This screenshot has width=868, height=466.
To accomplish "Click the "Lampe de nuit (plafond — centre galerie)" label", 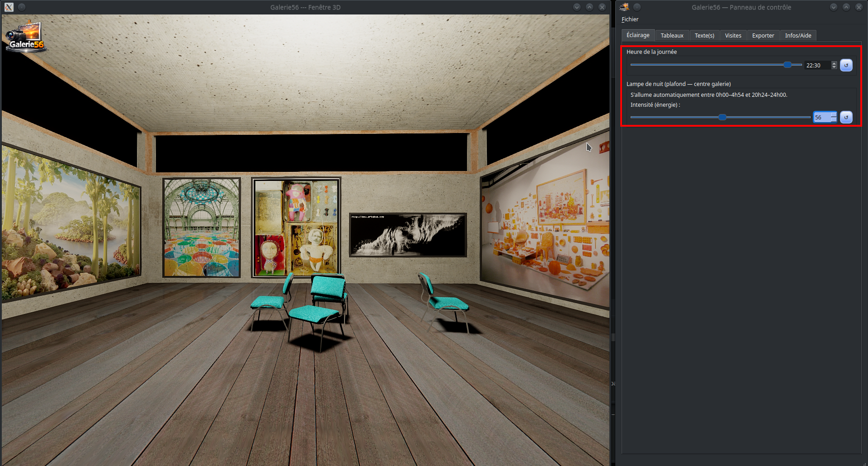I will click(679, 84).
